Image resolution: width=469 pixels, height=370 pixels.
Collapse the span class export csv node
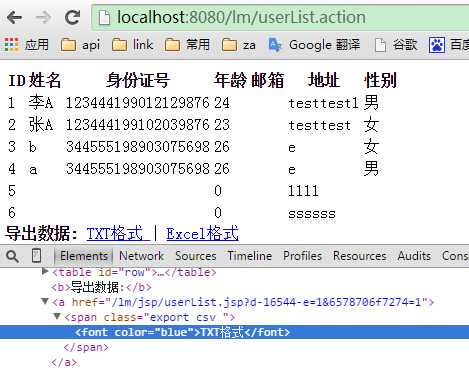click(57, 316)
